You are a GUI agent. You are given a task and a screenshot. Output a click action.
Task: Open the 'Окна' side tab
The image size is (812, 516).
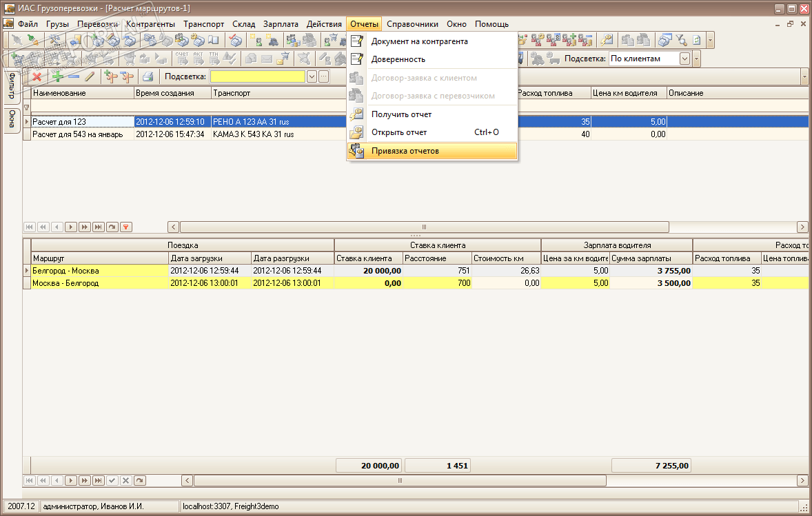coord(12,119)
